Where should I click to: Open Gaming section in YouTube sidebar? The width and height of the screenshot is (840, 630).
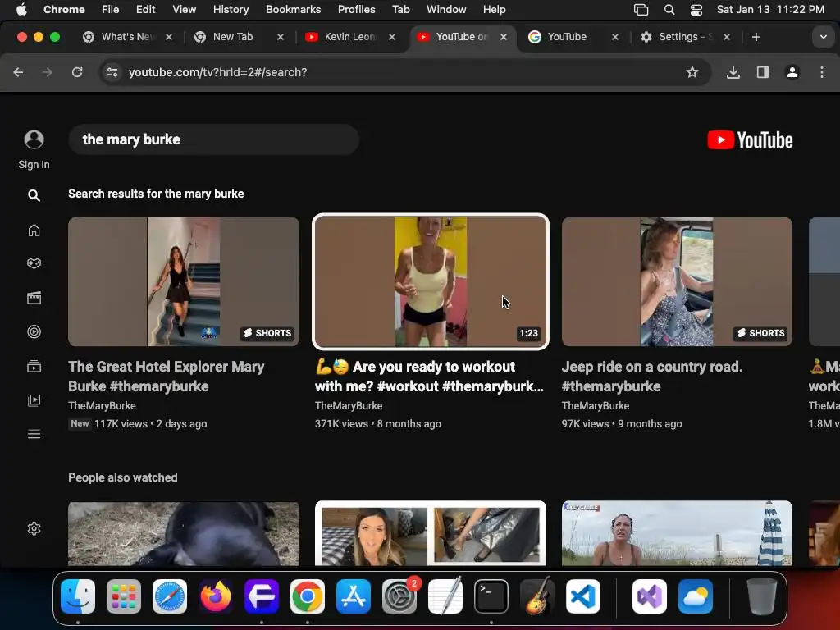(x=34, y=263)
